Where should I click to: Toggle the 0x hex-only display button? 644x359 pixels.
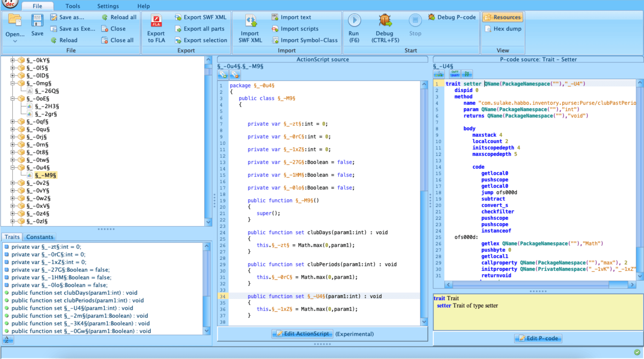[467, 75]
